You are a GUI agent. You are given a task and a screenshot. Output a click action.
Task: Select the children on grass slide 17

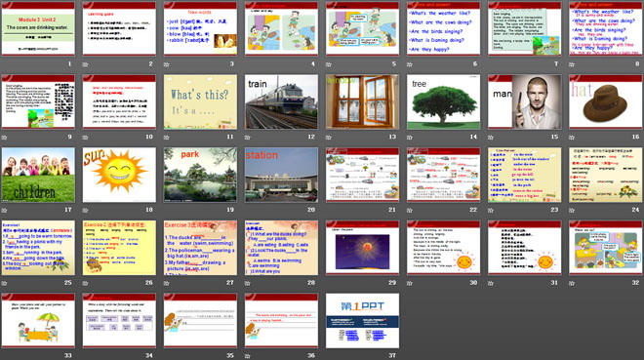38,175
